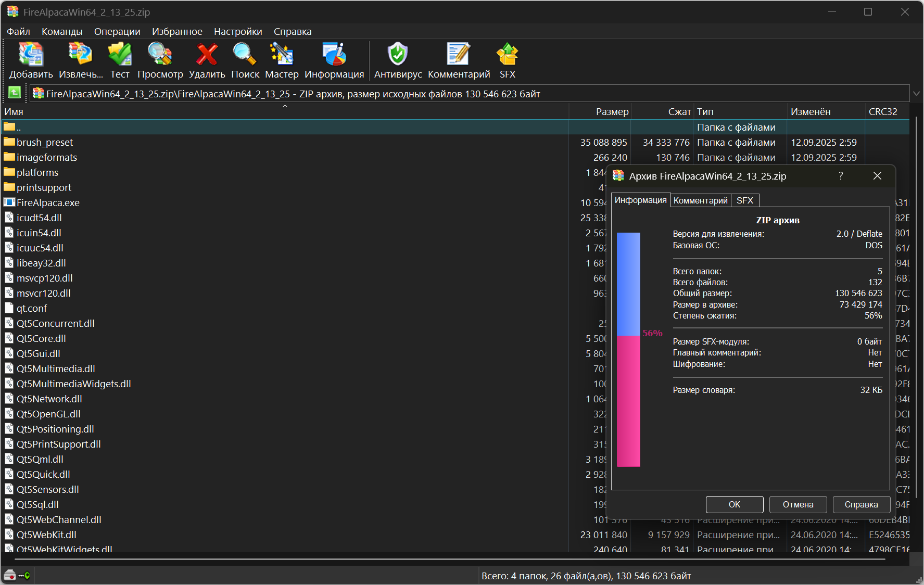This screenshot has width=924, height=585.
Task: Select the msvcp120.dll file
Action: 39,278
